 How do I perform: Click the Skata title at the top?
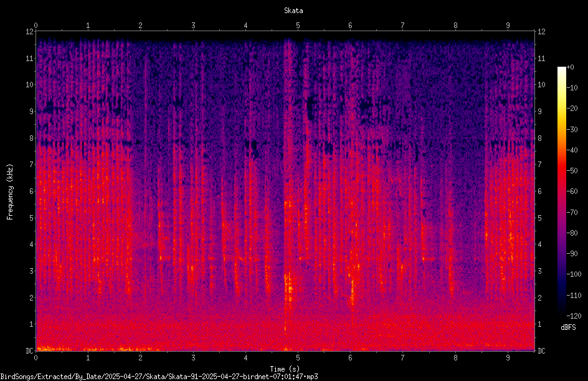(x=293, y=11)
